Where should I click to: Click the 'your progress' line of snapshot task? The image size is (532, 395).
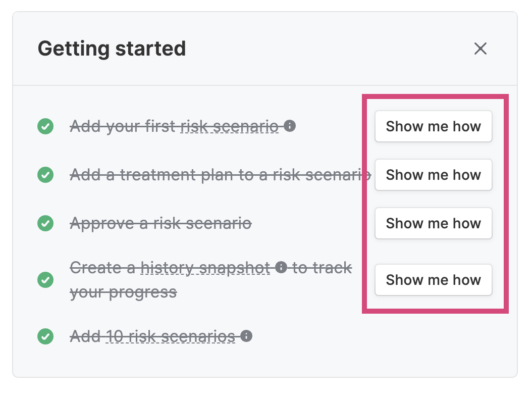pyautogui.click(x=123, y=292)
